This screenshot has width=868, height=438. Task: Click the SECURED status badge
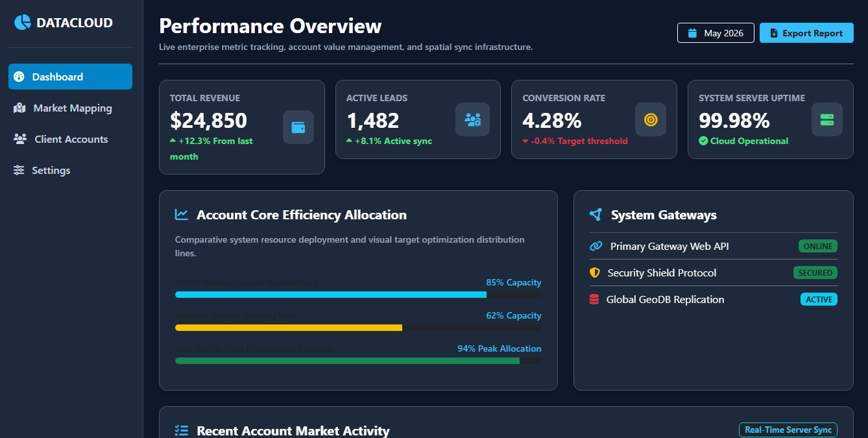point(815,273)
